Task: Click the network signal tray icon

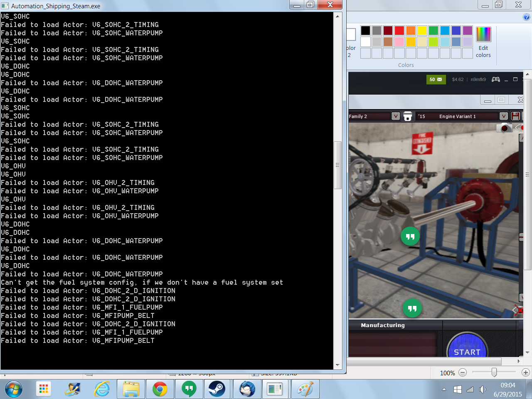Action: click(x=470, y=389)
